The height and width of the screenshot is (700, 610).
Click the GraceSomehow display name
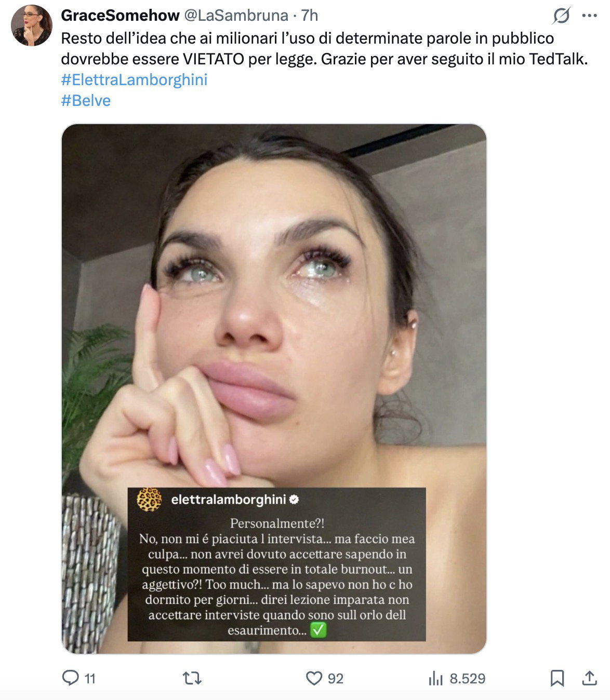click(x=120, y=16)
